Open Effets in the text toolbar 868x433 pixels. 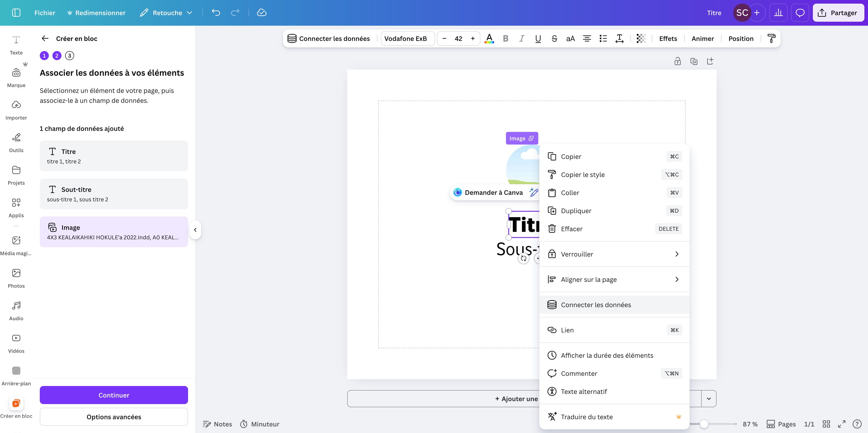tap(668, 38)
